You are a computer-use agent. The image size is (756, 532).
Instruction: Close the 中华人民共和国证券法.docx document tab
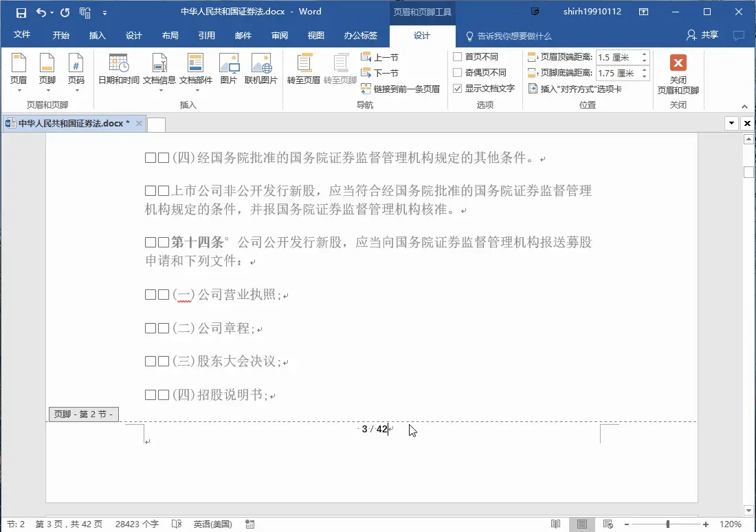139,124
